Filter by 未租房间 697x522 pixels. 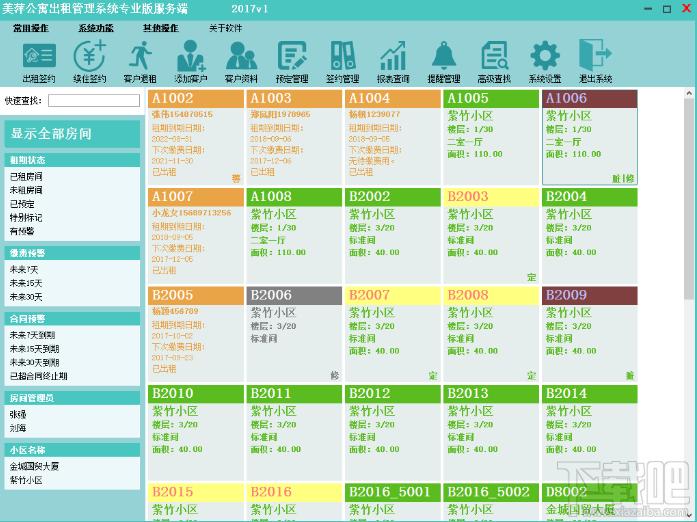pos(26,190)
